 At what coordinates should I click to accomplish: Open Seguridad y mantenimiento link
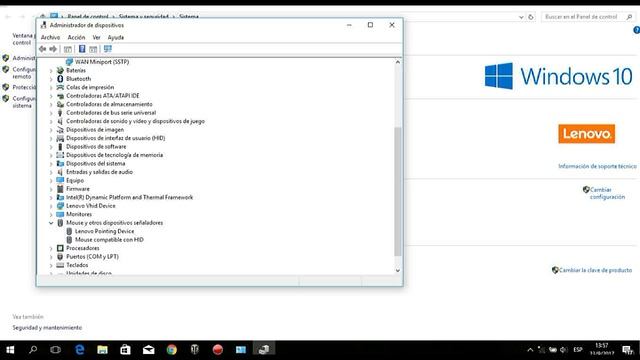pos(47,327)
